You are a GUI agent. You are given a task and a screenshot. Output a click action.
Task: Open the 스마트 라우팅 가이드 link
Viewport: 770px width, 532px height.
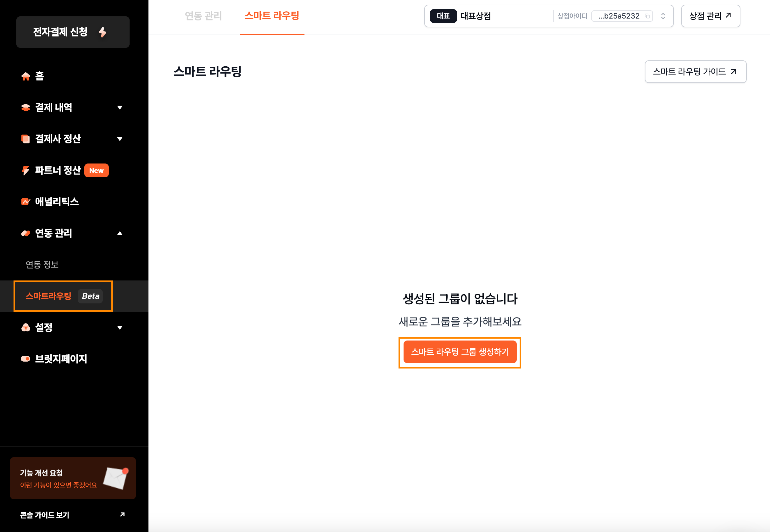coord(695,72)
